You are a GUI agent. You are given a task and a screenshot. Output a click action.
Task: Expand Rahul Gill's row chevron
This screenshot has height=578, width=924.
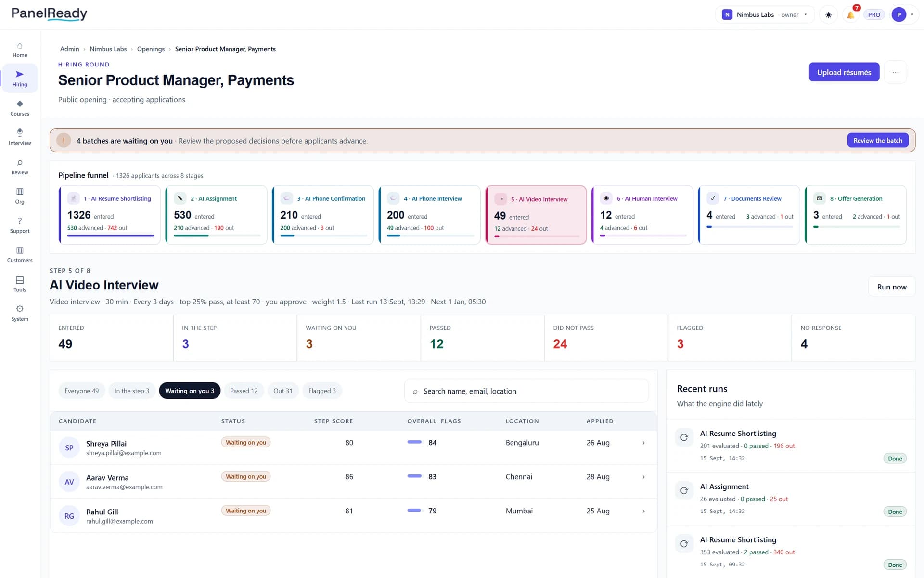coord(643,511)
